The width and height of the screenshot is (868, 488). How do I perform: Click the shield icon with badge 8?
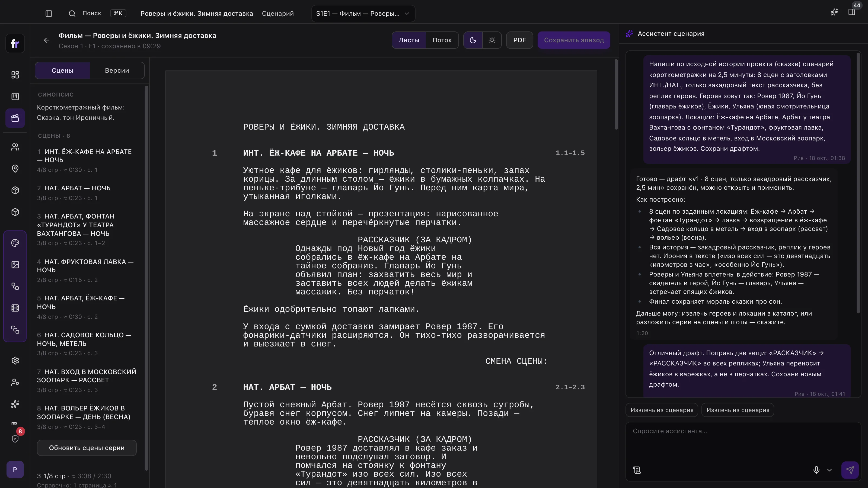pos(15,438)
